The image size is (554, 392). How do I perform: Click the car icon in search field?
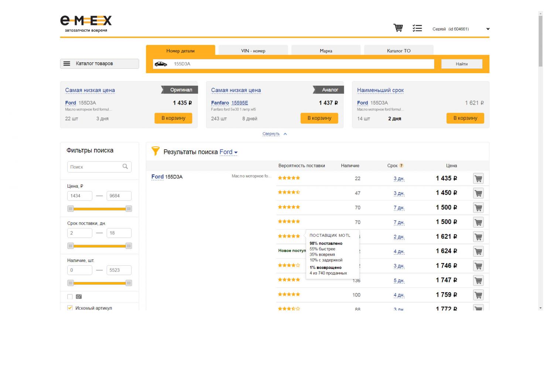[x=161, y=64]
